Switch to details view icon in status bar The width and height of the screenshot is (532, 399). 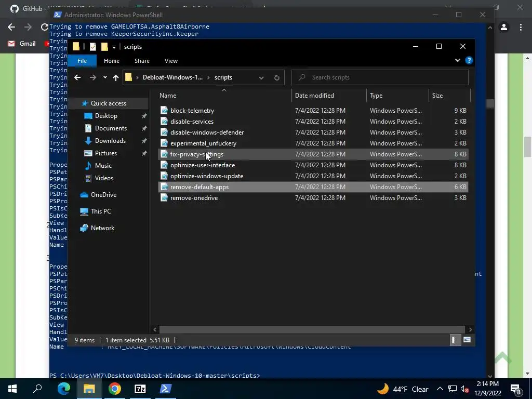pos(455,340)
